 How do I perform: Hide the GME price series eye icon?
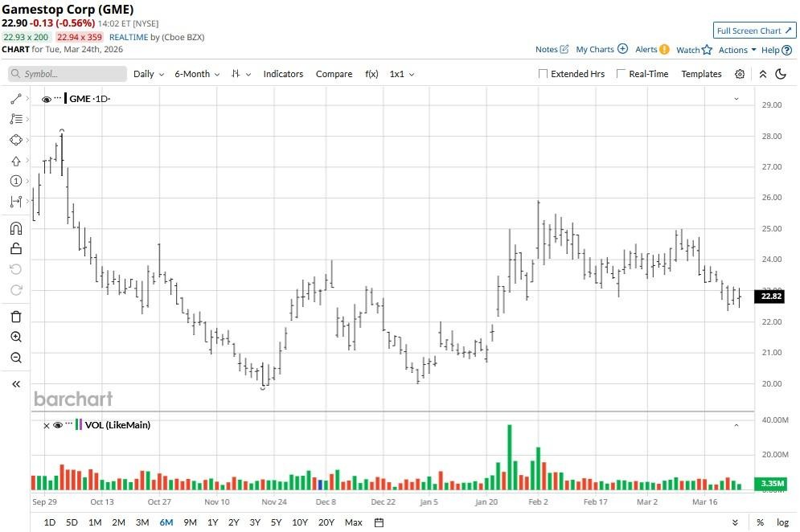point(47,99)
